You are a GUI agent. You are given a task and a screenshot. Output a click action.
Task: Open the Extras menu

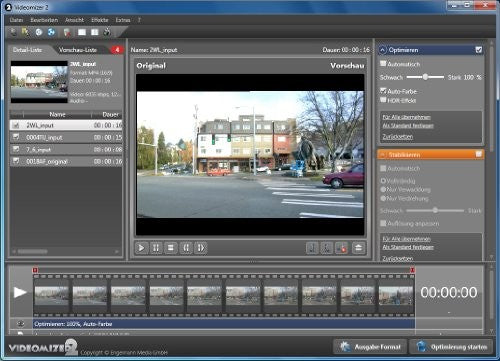click(123, 20)
